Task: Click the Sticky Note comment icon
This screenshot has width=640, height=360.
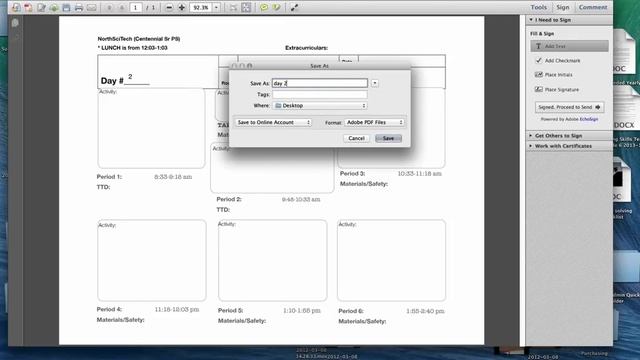Action: click(x=264, y=7)
